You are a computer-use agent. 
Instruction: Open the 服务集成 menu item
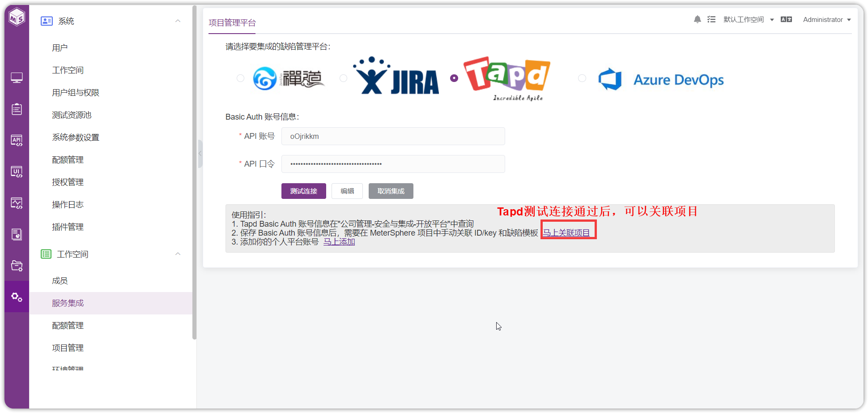pyautogui.click(x=111, y=303)
